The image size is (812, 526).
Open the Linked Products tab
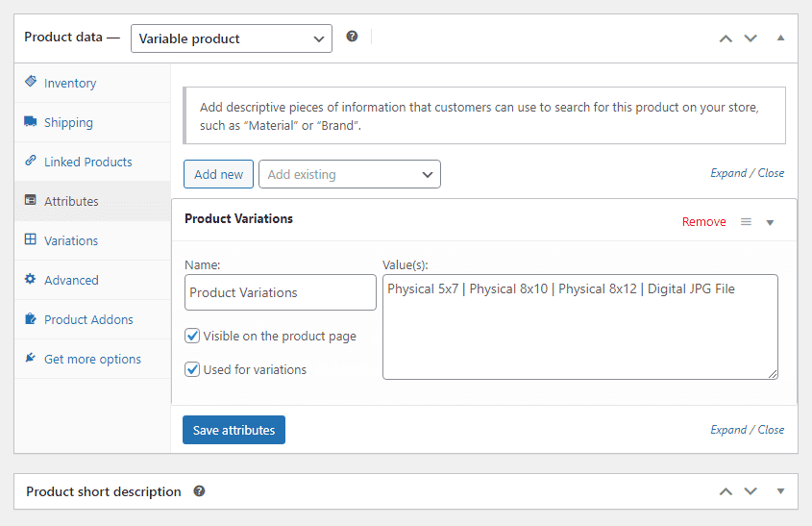click(x=92, y=162)
